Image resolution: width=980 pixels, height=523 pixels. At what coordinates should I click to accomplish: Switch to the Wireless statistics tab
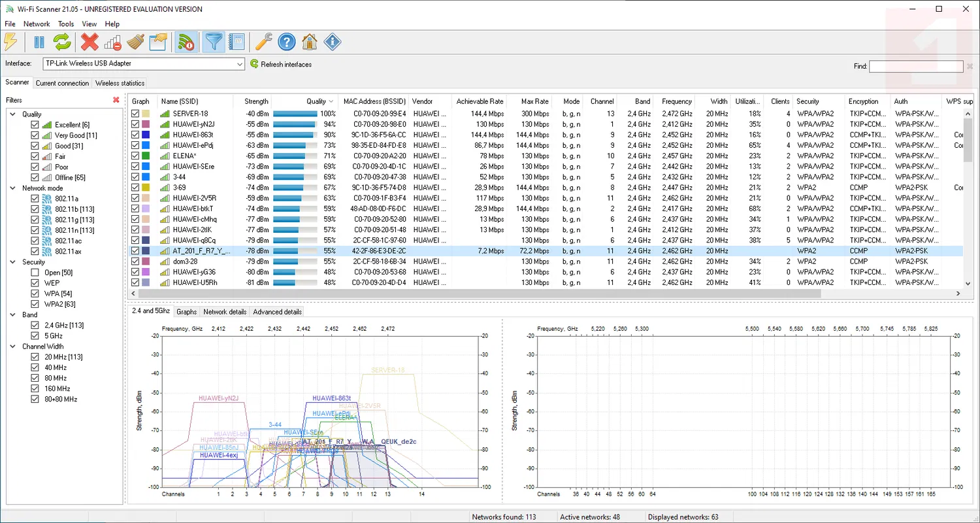(x=120, y=83)
